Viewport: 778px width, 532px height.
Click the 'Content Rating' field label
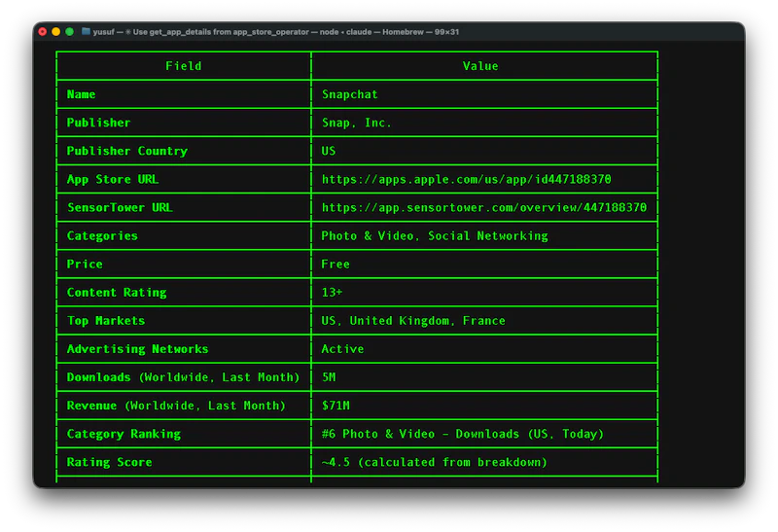point(117,293)
